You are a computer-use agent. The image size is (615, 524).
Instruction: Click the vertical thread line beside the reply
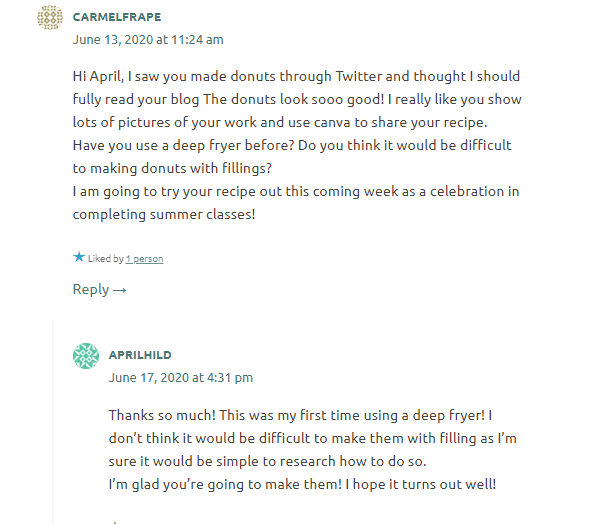pyautogui.click(x=53, y=422)
